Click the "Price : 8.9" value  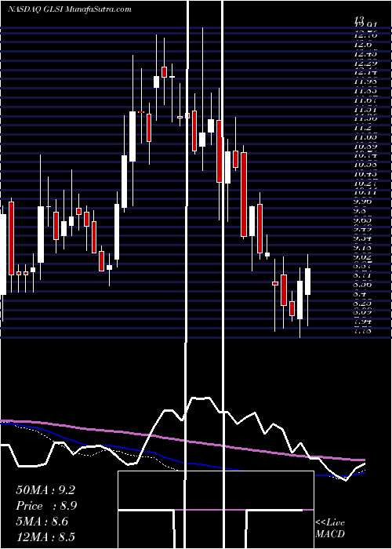[x=46, y=506]
